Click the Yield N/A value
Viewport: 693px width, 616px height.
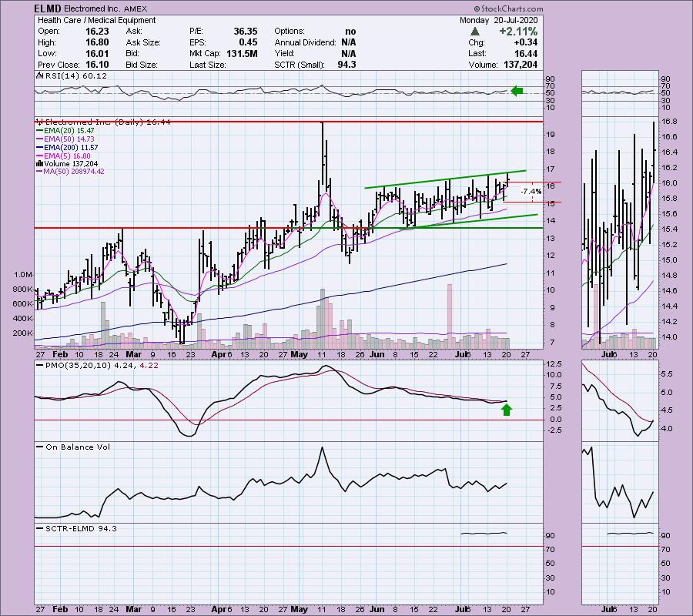coord(349,53)
